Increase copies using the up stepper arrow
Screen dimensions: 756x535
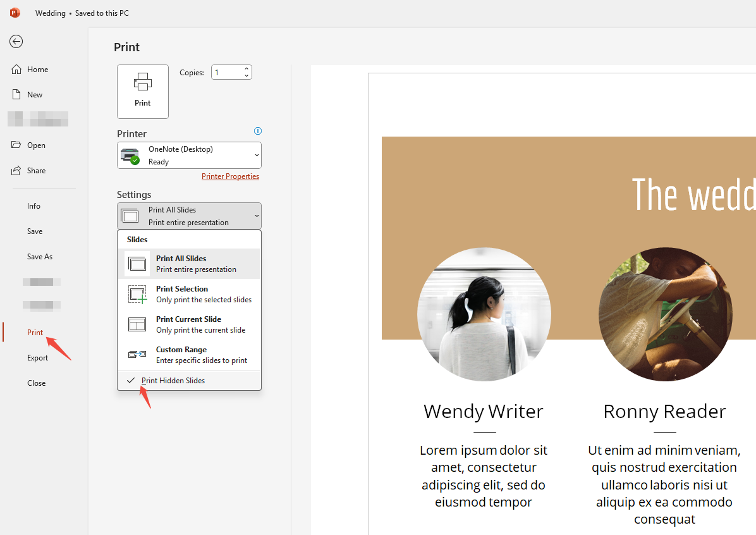pyautogui.click(x=246, y=68)
